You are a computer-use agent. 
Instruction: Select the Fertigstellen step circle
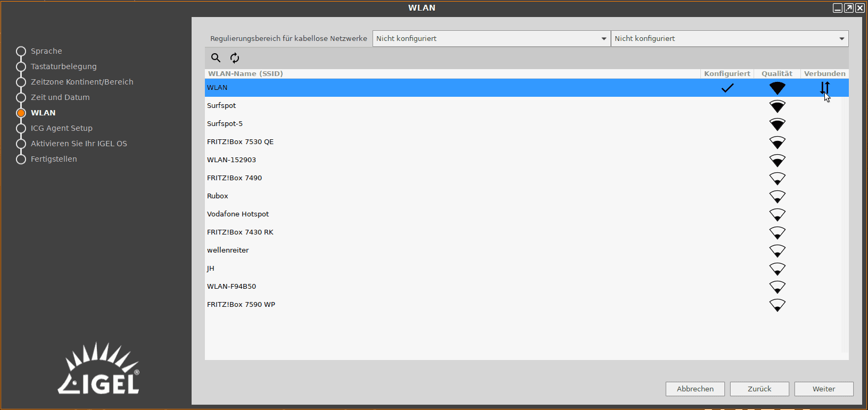tap(21, 159)
